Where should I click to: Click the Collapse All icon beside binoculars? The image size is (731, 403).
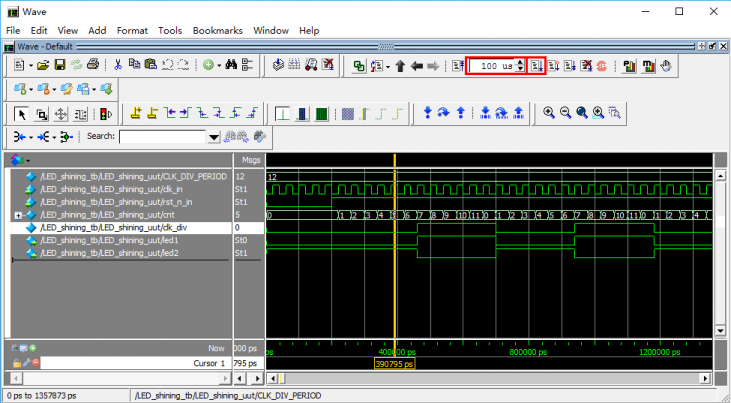coord(248,65)
